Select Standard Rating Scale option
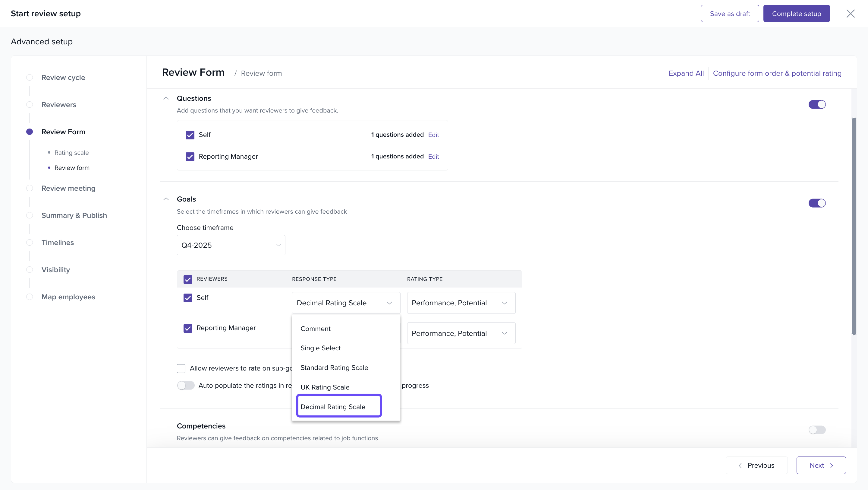868x490 pixels. [334, 367]
